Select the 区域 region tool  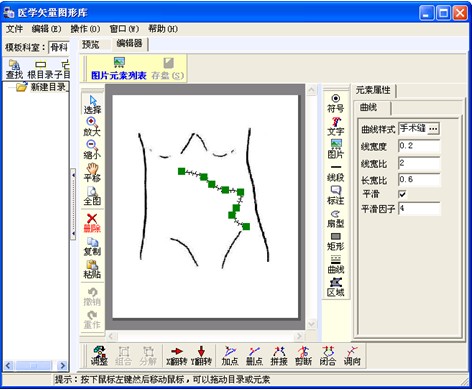pyautogui.click(x=336, y=288)
